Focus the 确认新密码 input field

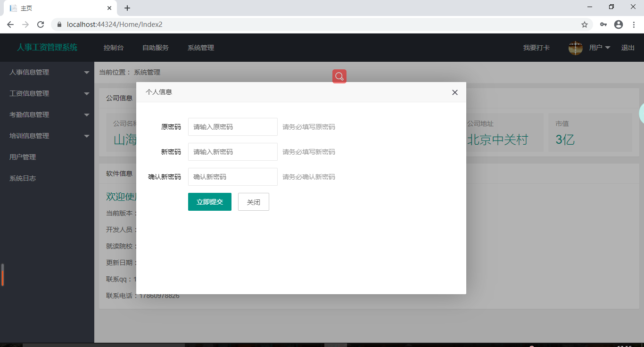click(x=233, y=177)
